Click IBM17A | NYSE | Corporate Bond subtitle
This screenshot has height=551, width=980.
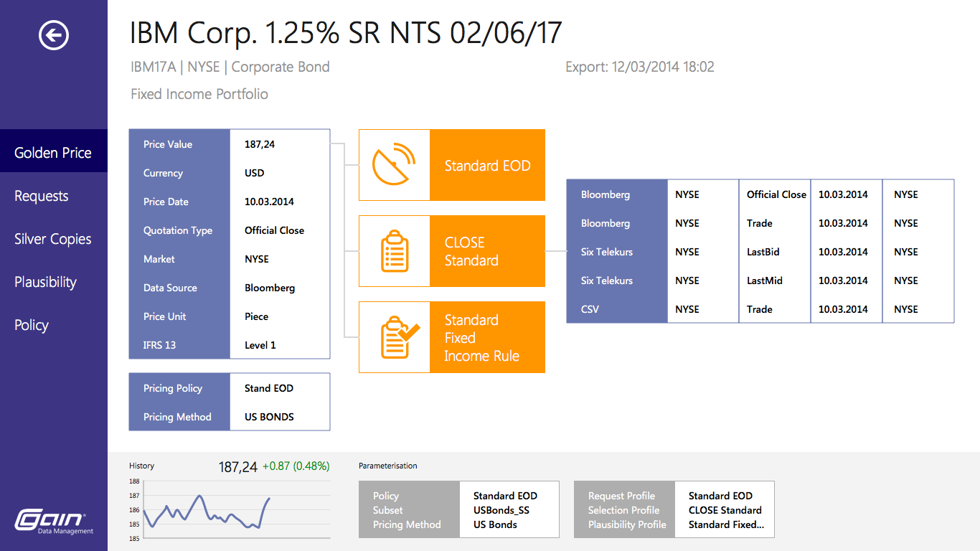230,67
